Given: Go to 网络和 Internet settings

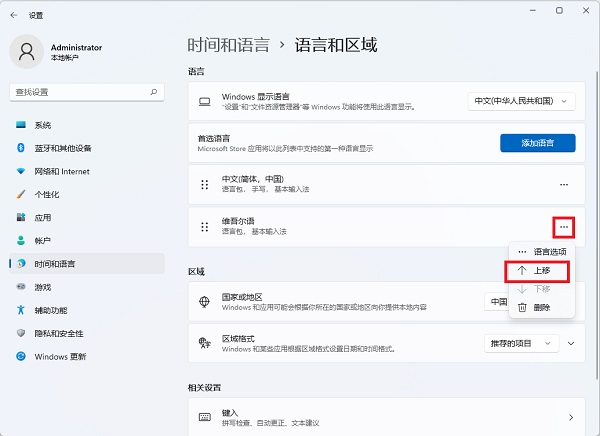Looking at the screenshot, I should point(61,171).
